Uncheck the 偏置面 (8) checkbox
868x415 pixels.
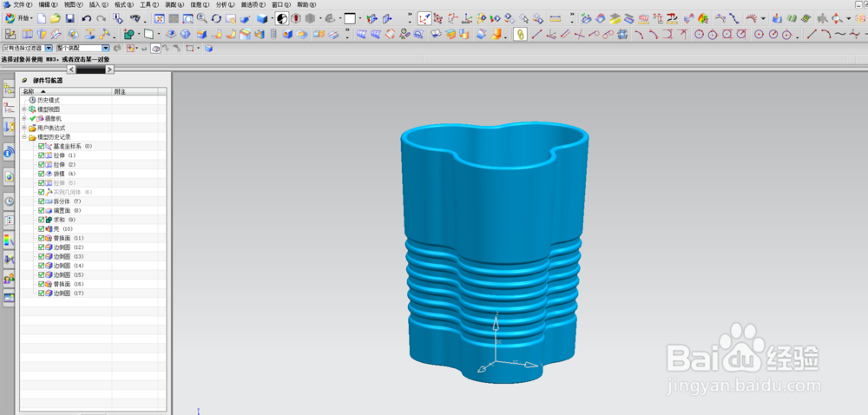[42, 211]
